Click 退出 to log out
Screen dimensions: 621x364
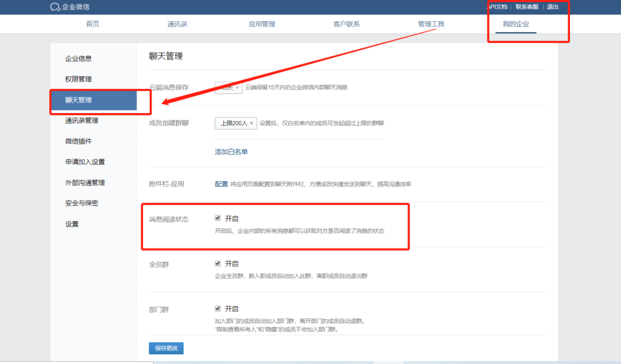[x=552, y=7]
